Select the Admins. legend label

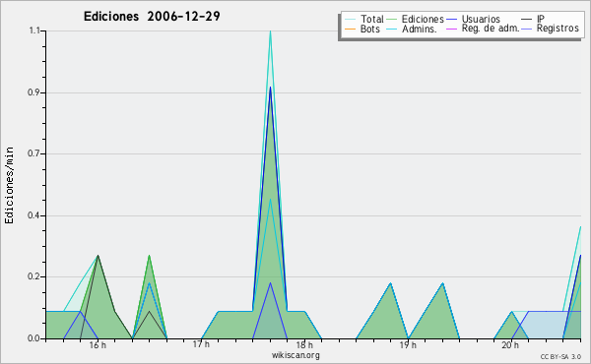click(x=420, y=29)
